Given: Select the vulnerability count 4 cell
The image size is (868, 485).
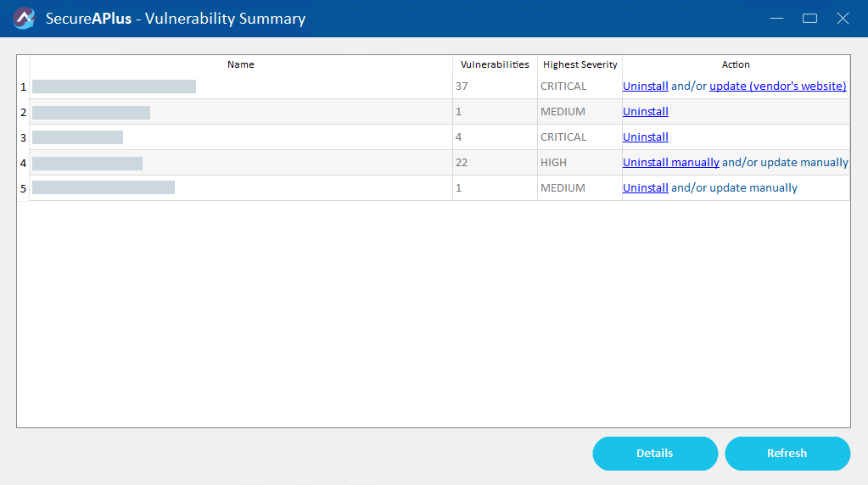Looking at the screenshot, I should pyautogui.click(x=495, y=137).
